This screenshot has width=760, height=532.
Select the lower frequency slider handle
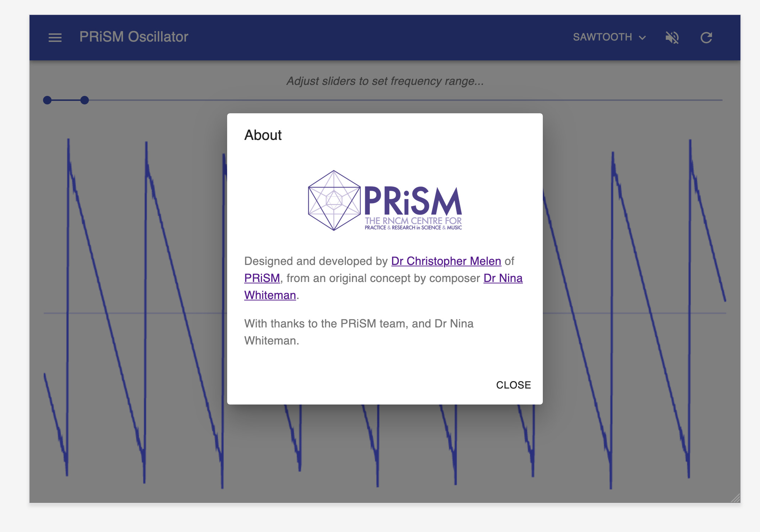pos(47,100)
